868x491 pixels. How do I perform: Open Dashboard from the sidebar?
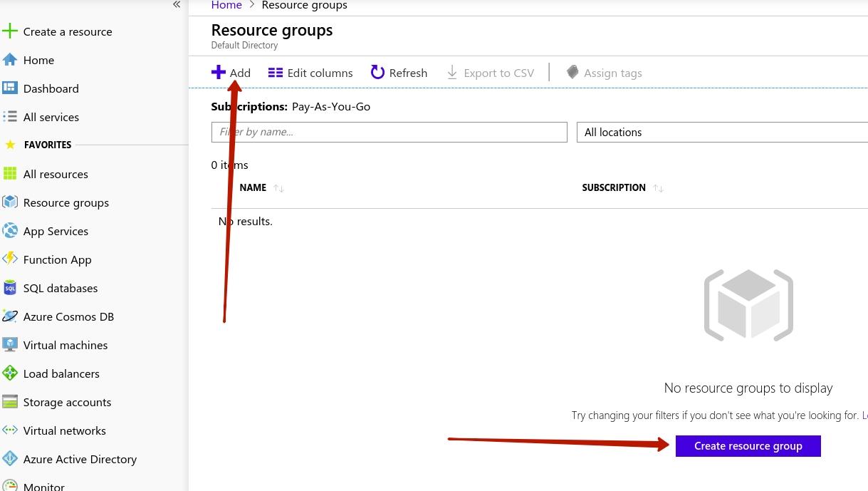pyautogui.click(x=51, y=88)
